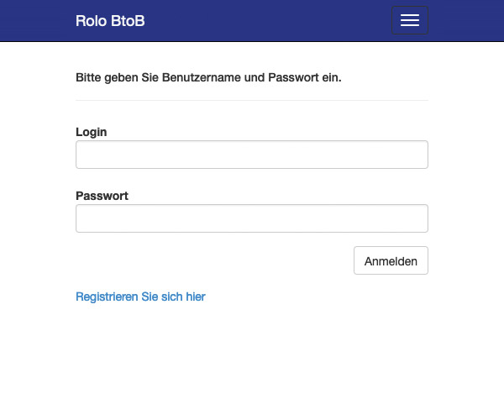This screenshot has height=420, width=504.
Task: Click the Login field label
Action: [92, 132]
